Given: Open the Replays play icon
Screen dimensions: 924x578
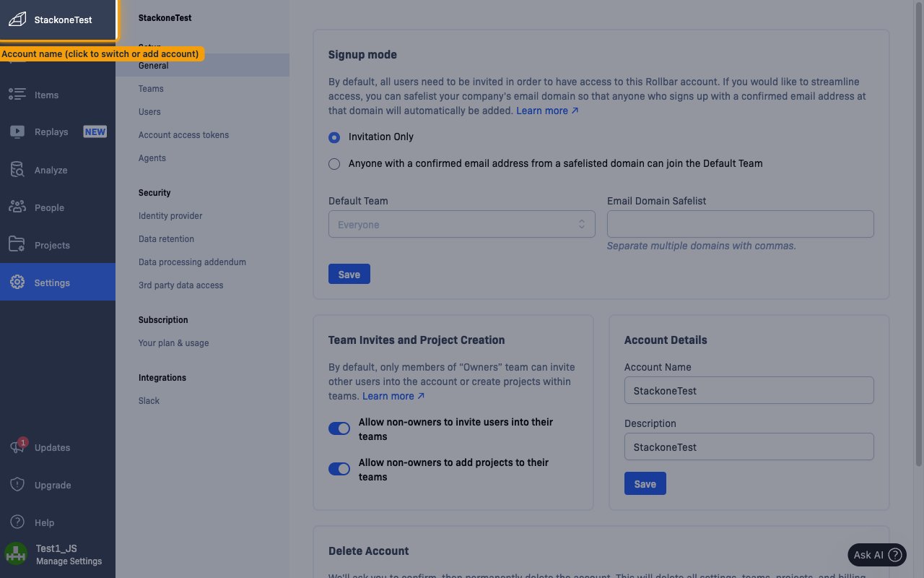Looking at the screenshot, I should [x=17, y=132].
